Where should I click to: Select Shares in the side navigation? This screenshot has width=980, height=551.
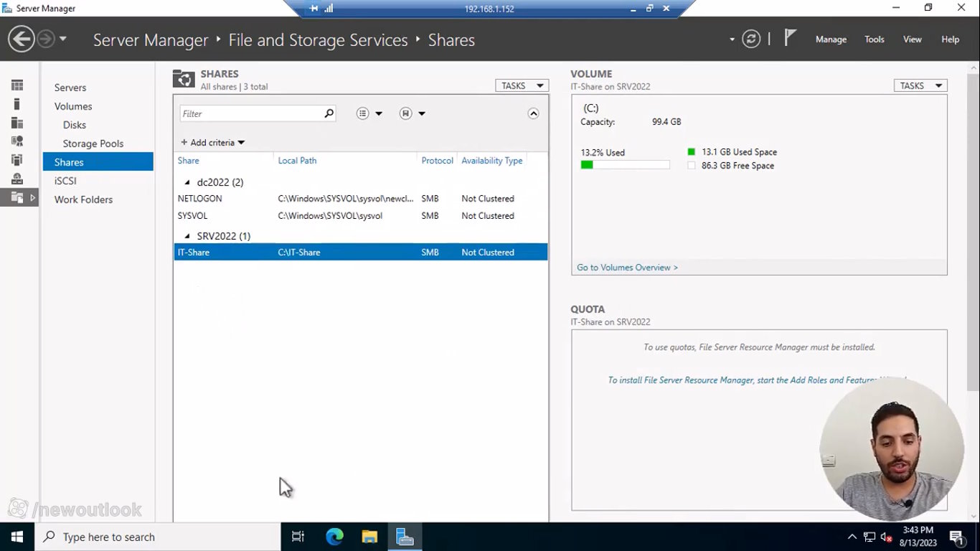[x=98, y=161]
